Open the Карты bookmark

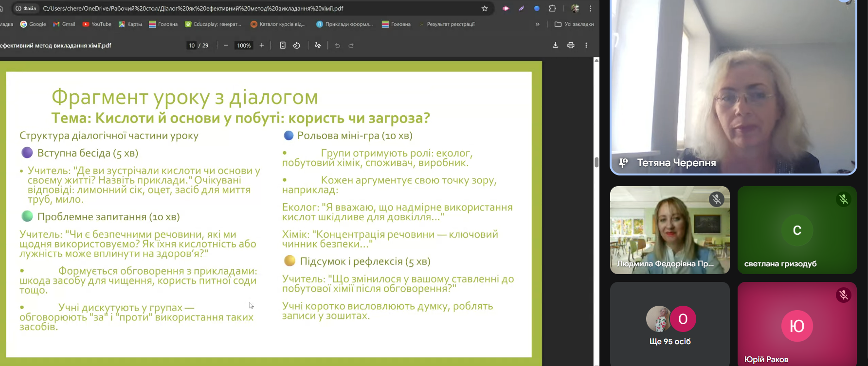130,24
